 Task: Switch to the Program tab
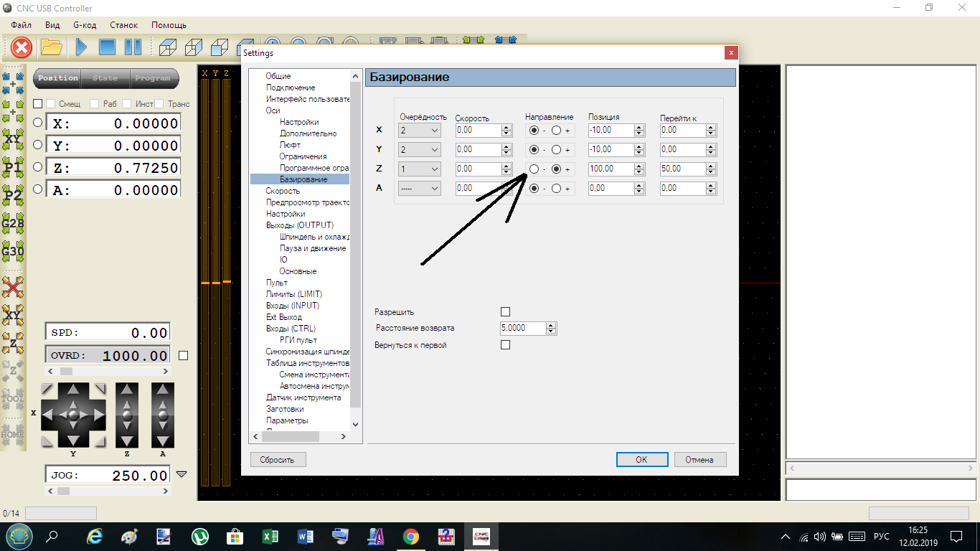(153, 78)
